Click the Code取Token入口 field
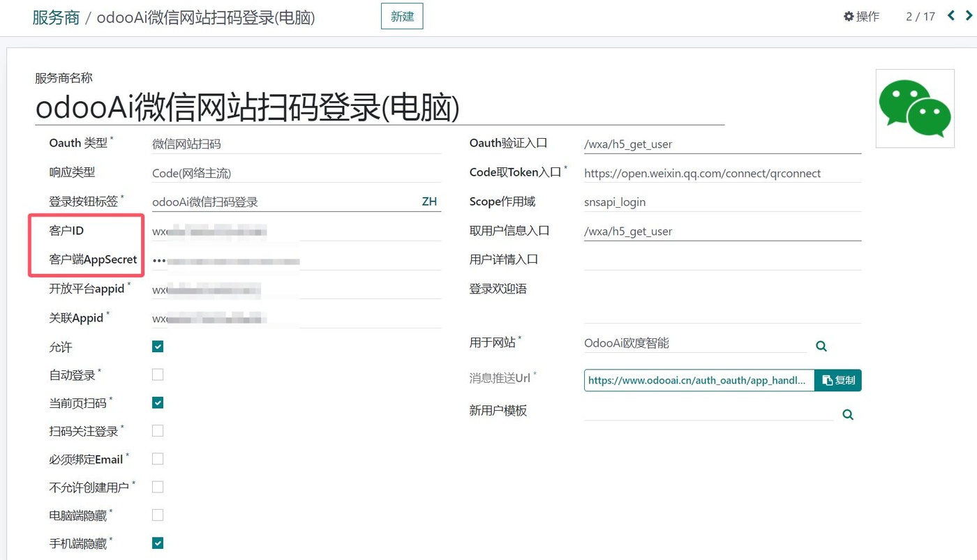The height and width of the screenshot is (560, 977). pos(722,173)
